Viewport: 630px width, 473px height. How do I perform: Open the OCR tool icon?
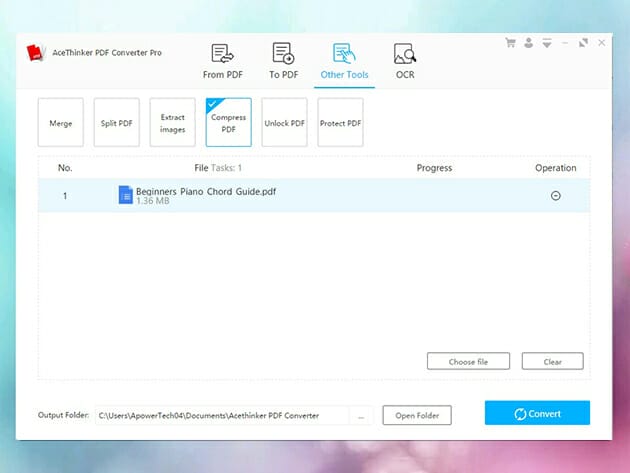pos(404,54)
